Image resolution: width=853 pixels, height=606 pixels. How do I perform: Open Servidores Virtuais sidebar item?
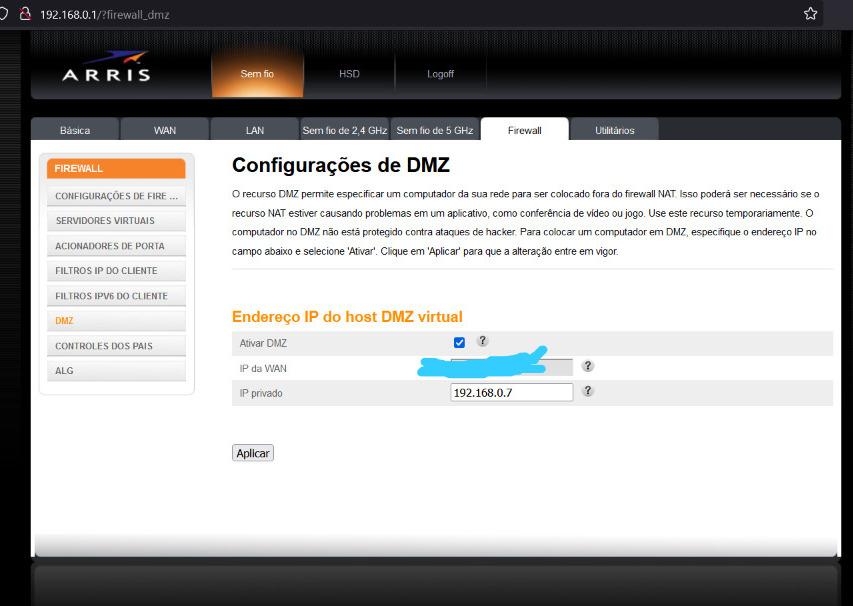point(116,220)
